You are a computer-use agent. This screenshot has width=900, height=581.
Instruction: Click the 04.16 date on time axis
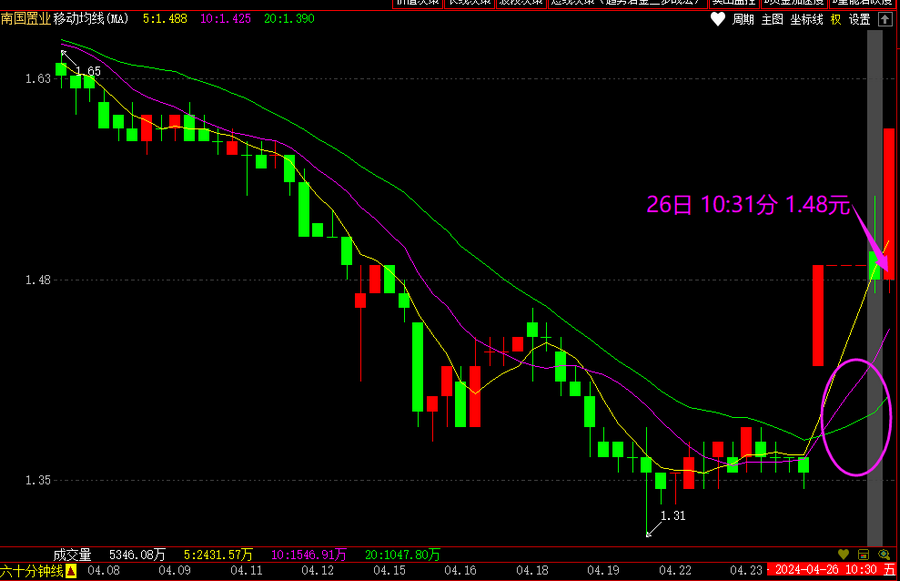click(x=460, y=571)
